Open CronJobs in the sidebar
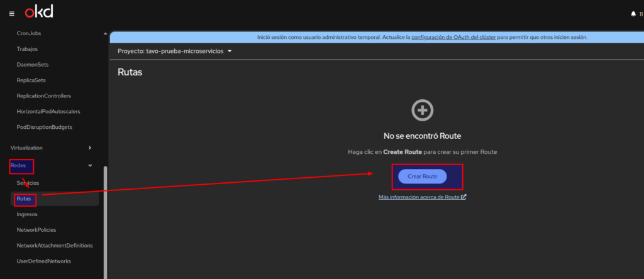 (x=29, y=33)
